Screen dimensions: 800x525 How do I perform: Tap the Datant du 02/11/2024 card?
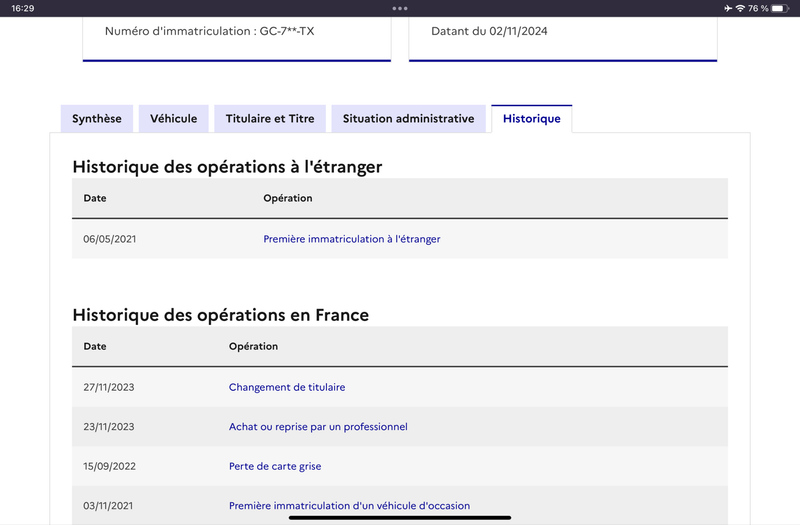(563, 39)
